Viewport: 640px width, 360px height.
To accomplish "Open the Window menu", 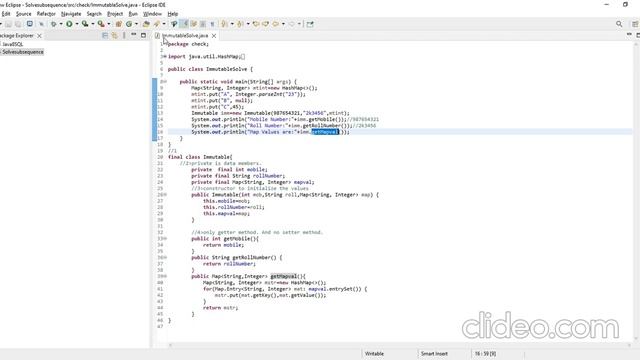I will click(x=152, y=14).
